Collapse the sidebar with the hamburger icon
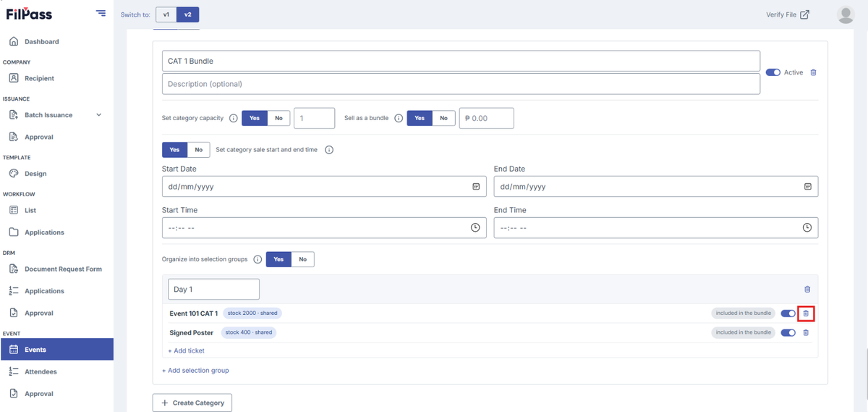The height and width of the screenshot is (412, 868). coord(101,13)
